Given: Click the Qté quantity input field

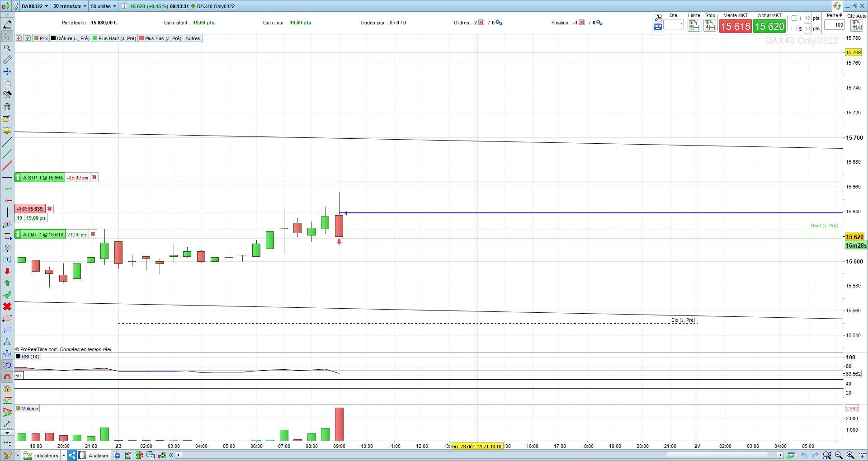Looking at the screenshot, I should [x=674, y=25].
